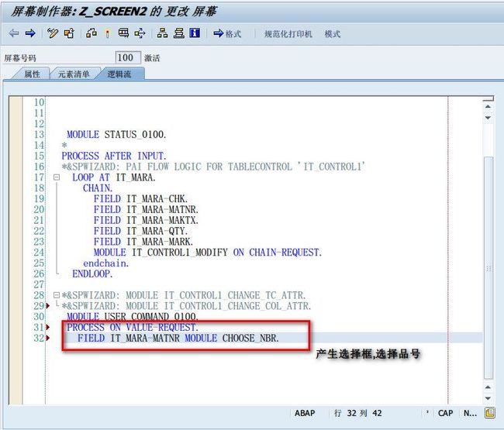
Task: Click MODULE USER_COMMAND_0100. line
Action: [x=133, y=317]
